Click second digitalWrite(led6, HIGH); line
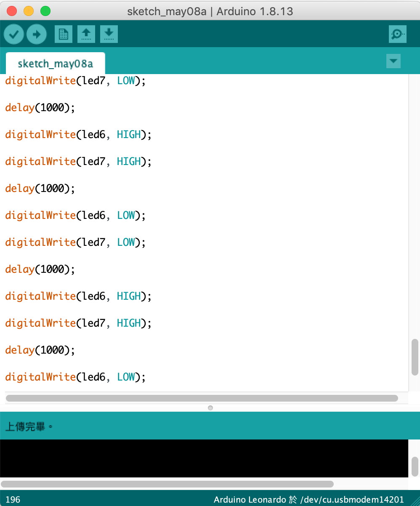Image resolution: width=420 pixels, height=506 pixels. [78, 296]
